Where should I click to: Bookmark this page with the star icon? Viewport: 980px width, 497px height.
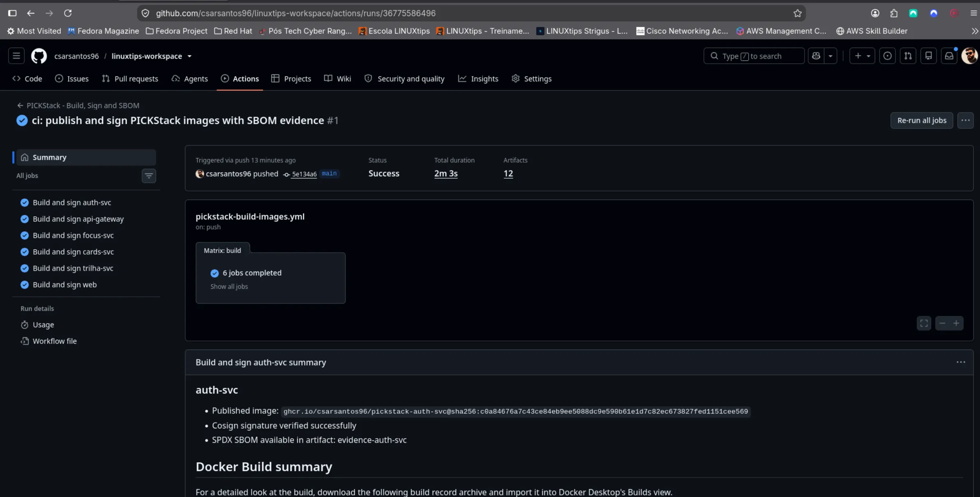coord(798,13)
